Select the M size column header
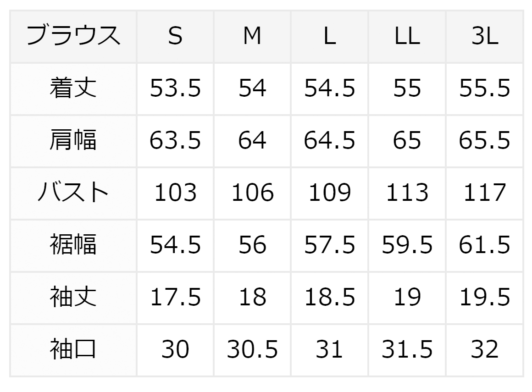 pos(252,37)
